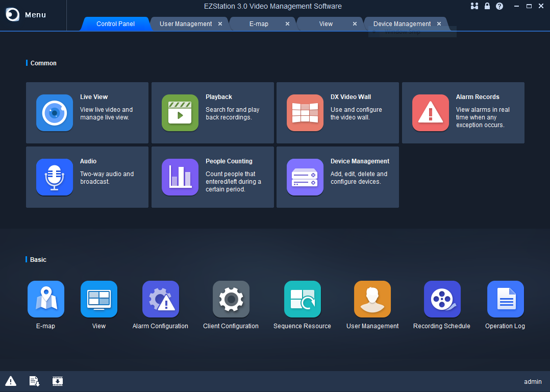Viewport: 550px width, 392px height.
Task: Open Alarm Configuration
Action: [160, 299]
